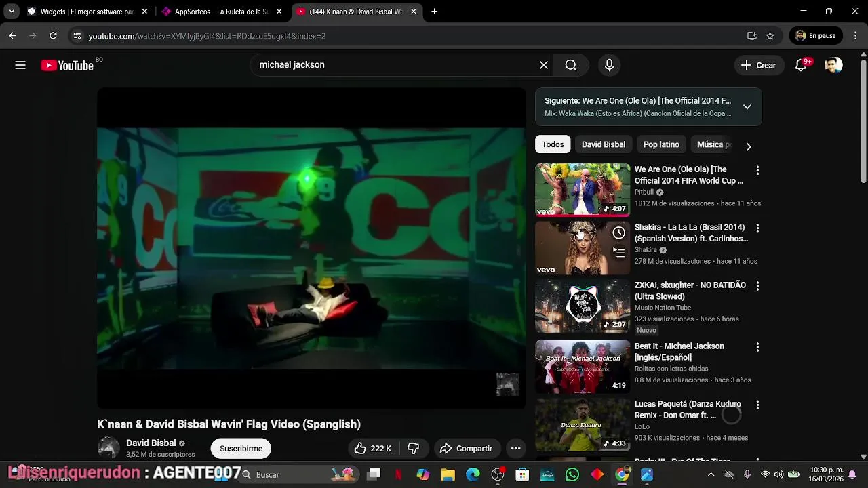
Task: Click the video player area
Action: [311, 248]
